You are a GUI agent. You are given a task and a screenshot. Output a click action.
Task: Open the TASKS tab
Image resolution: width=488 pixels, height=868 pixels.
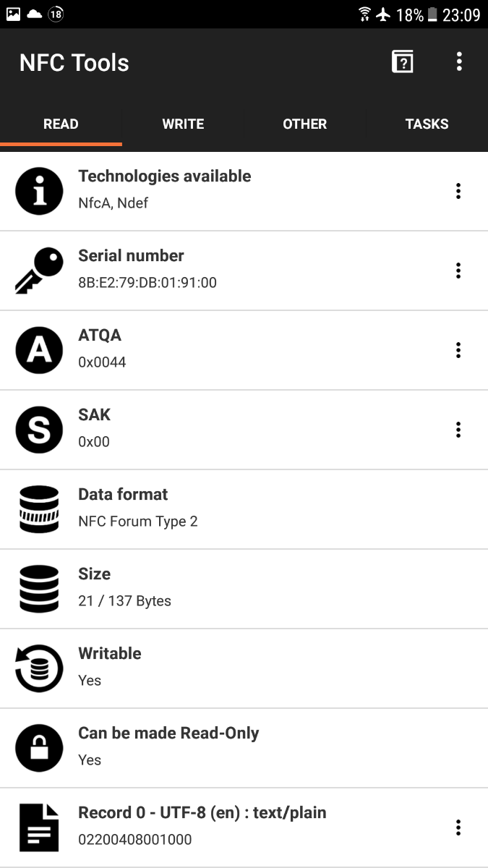point(427,124)
